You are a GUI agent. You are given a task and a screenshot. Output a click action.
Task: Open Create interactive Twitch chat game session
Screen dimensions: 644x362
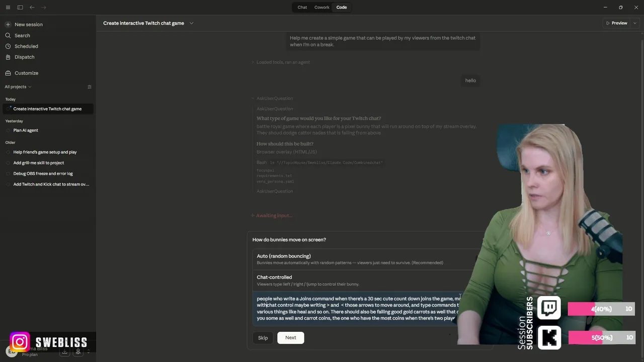click(48, 109)
